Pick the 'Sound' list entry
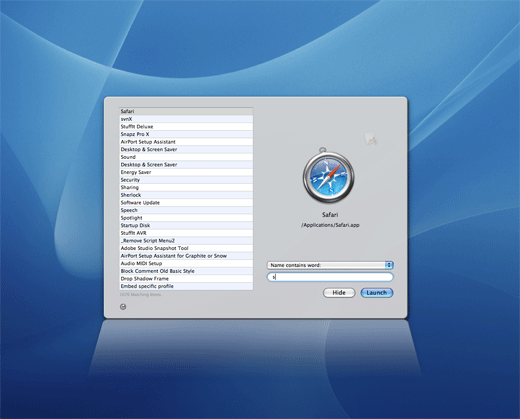 tap(186, 157)
